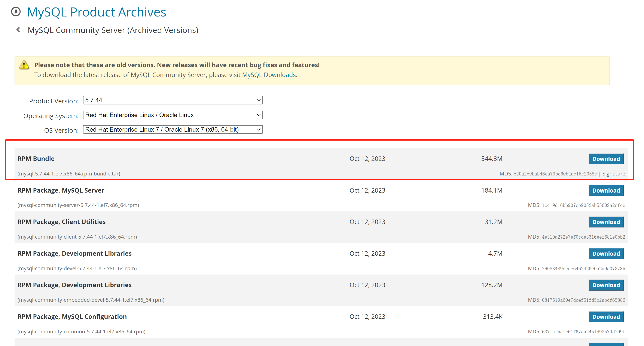Click the RPM Package, MySQL Server title
The image size is (644, 346).
[x=61, y=190]
